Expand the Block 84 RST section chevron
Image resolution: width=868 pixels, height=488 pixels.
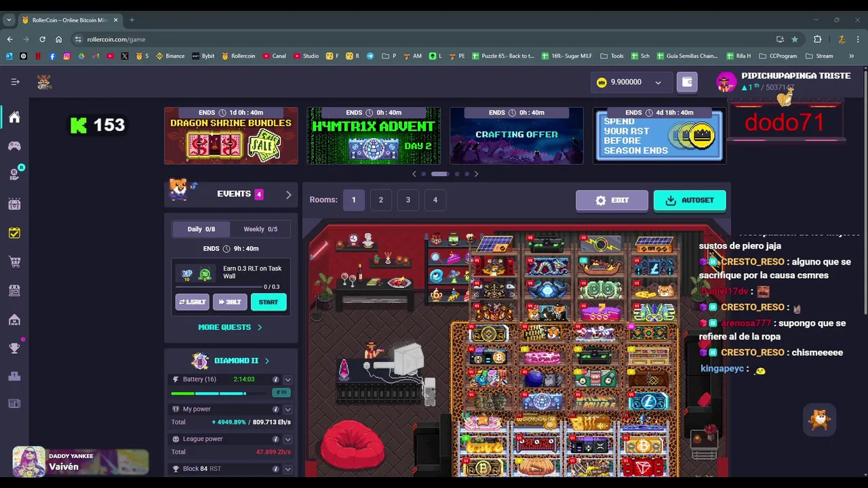pos(288,469)
